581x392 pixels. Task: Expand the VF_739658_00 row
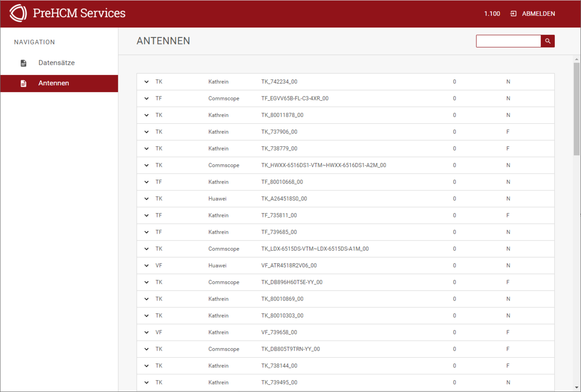(x=146, y=332)
